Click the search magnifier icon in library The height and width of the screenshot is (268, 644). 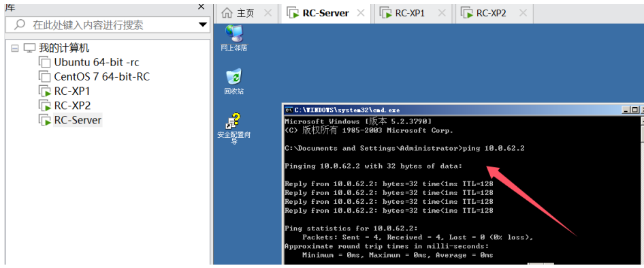click(19, 25)
